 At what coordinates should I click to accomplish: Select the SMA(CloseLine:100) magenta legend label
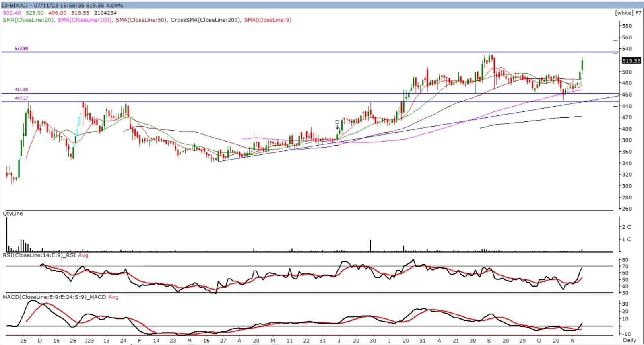(85, 20)
